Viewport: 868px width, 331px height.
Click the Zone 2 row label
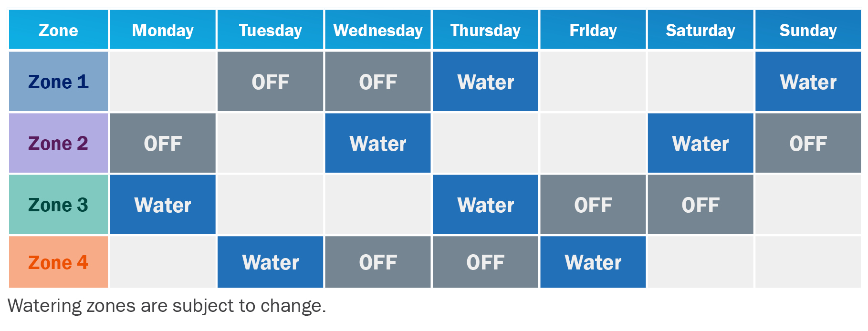point(58,143)
